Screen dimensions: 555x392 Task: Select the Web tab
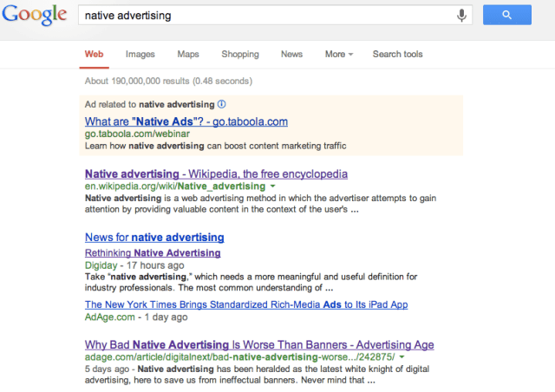pos(94,54)
